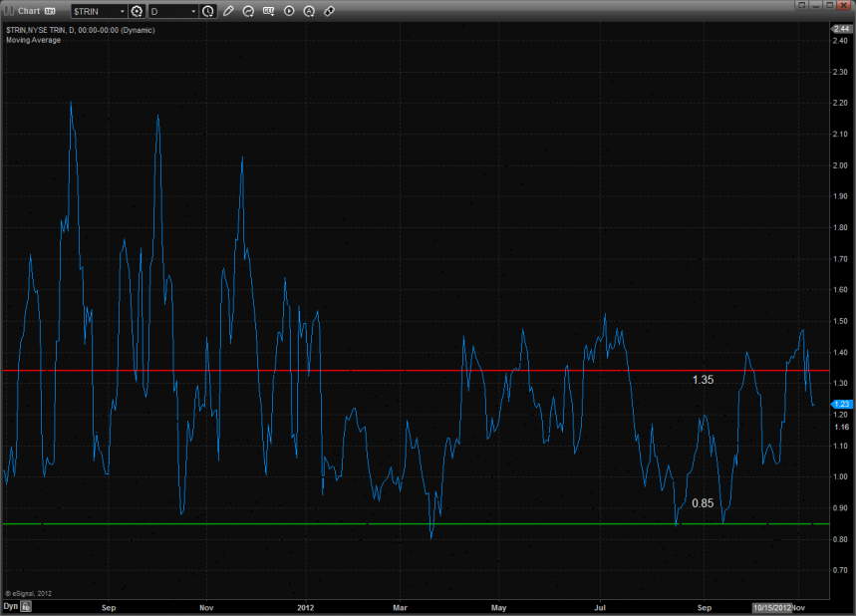Click the Dyn label at bottom left

10,606
